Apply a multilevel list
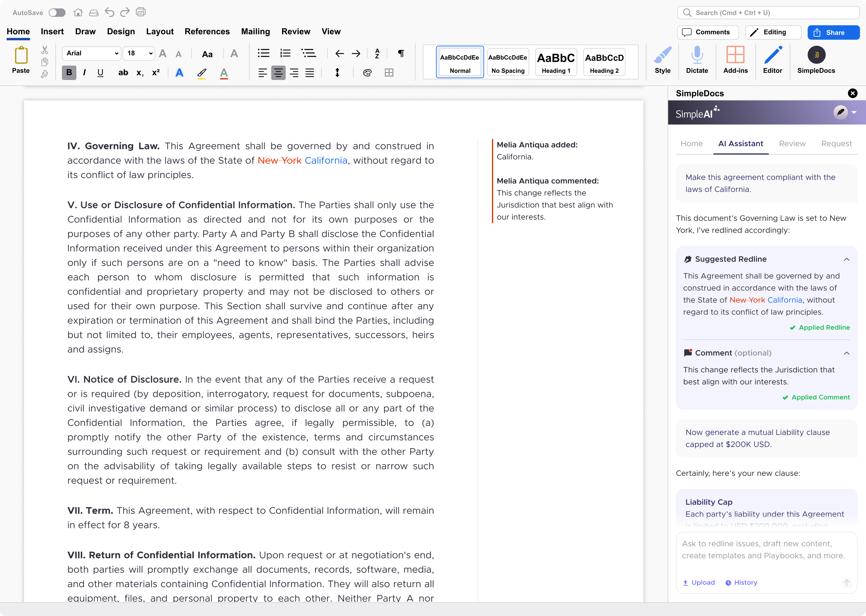This screenshot has width=866, height=616. click(309, 53)
